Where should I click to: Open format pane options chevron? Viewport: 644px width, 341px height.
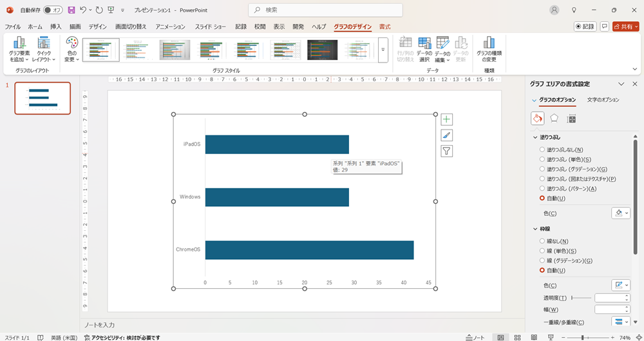(621, 84)
